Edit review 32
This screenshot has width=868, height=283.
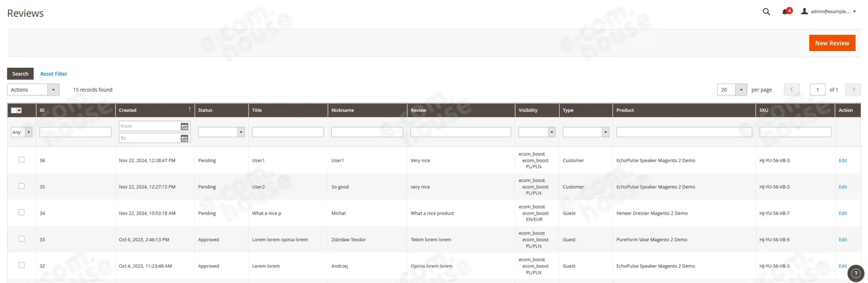tap(843, 266)
